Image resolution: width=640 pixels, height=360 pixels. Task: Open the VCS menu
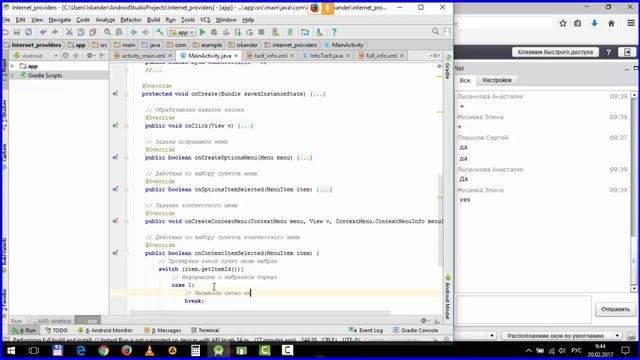tap(205, 20)
